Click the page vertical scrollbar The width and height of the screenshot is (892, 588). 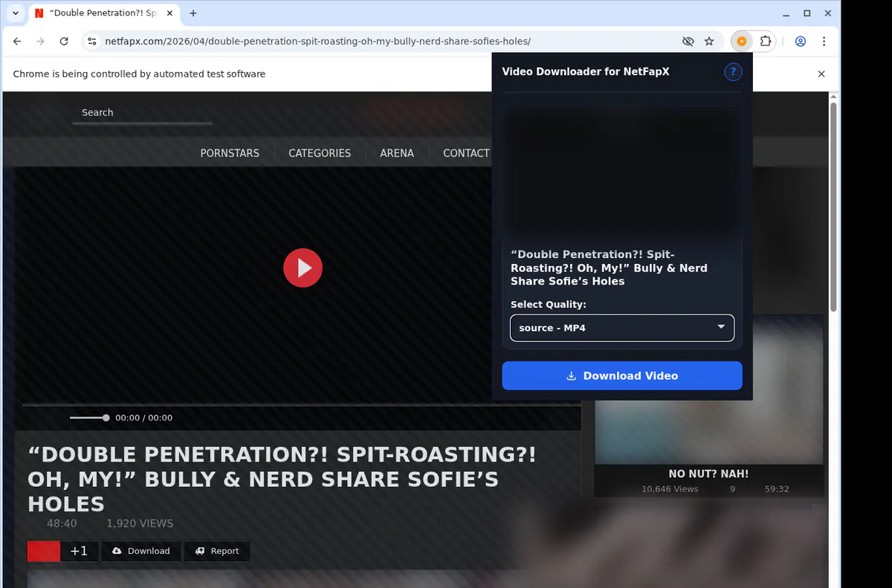(x=833, y=208)
